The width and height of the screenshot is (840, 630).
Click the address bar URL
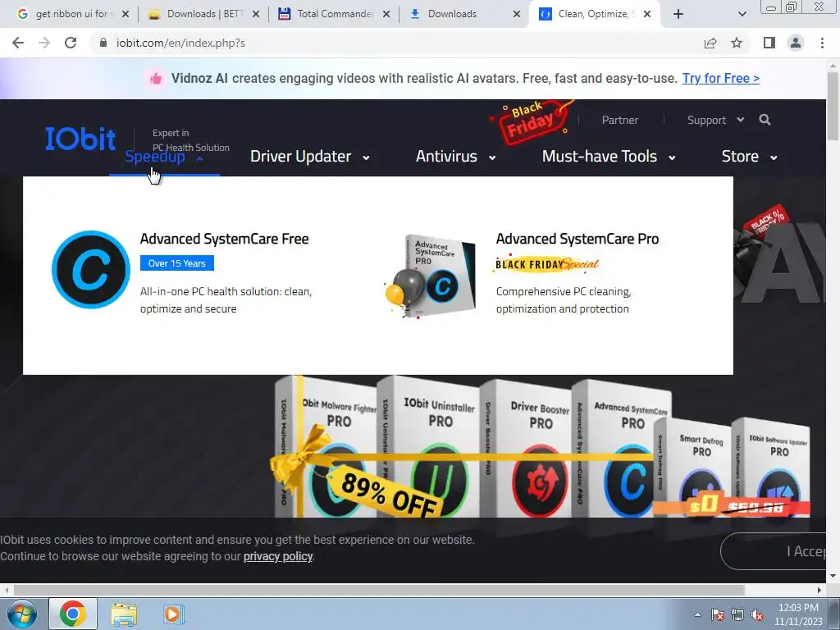click(x=180, y=43)
